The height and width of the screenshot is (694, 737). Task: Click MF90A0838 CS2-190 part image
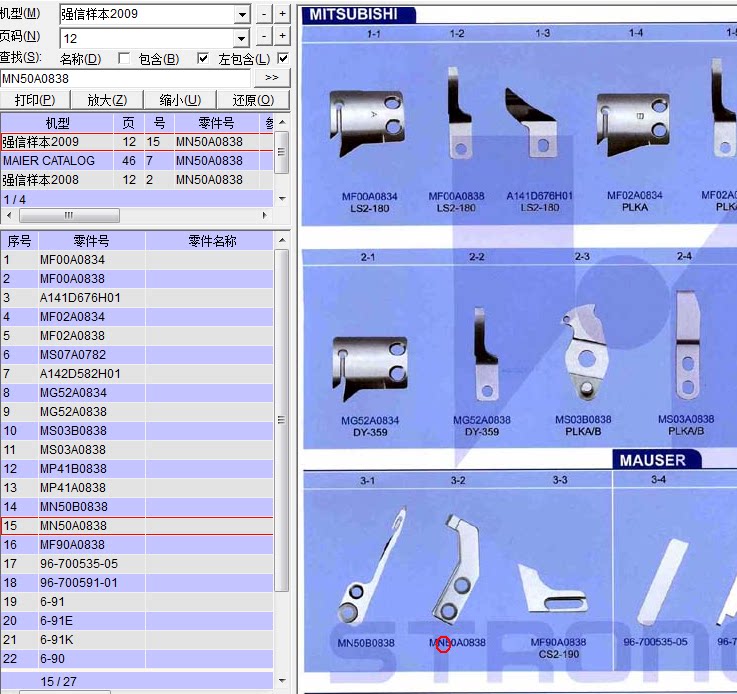(x=552, y=589)
